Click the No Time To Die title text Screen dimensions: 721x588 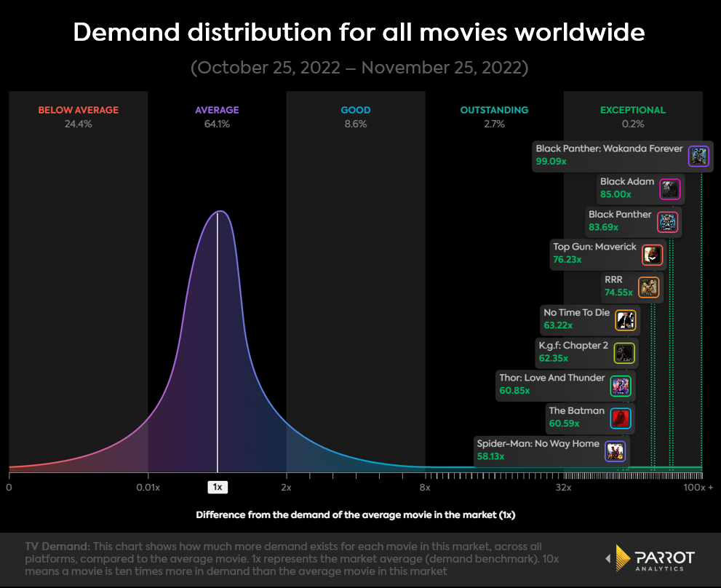coord(577,313)
